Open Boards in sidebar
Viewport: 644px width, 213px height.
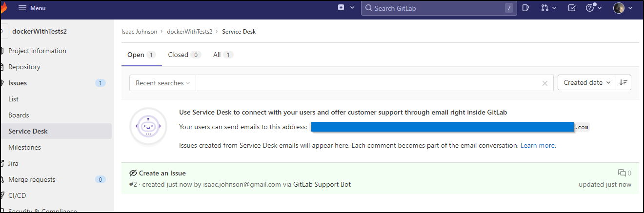tap(19, 115)
